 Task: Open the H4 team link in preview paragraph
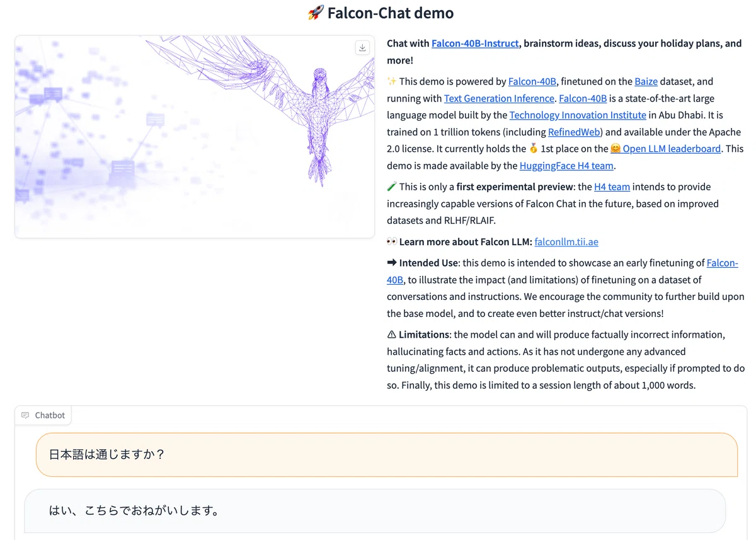pos(612,187)
